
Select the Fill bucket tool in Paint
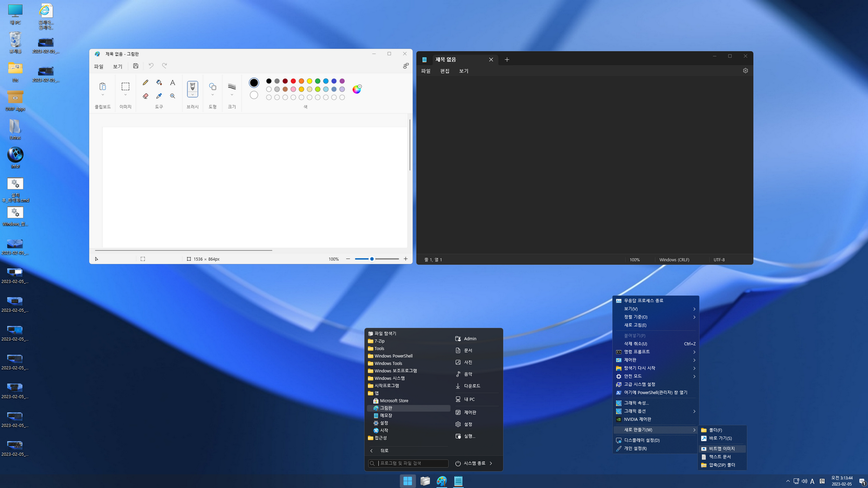pyautogui.click(x=159, y=82)
